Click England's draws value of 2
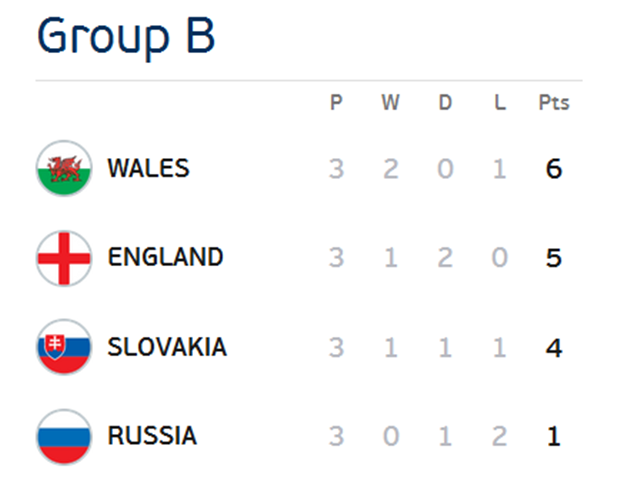This screenshot has height=499, width=620. coord(445,258)
